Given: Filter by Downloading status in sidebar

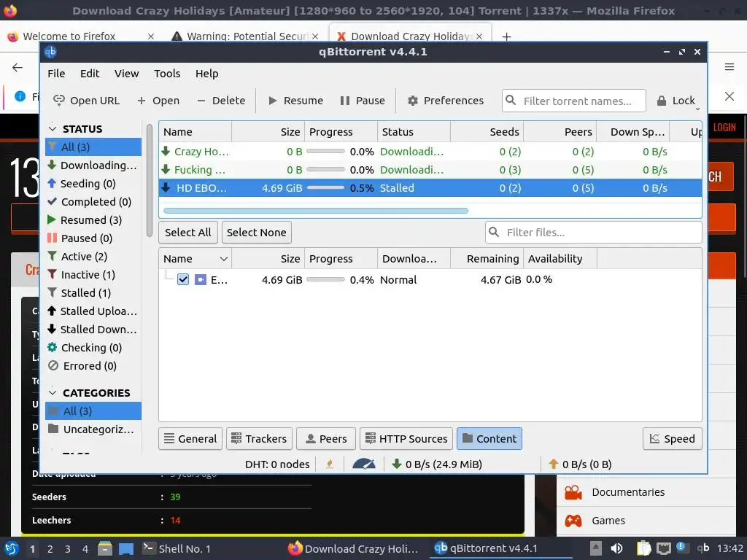Looking at the screenshot, I should click(x=93, y=166).
